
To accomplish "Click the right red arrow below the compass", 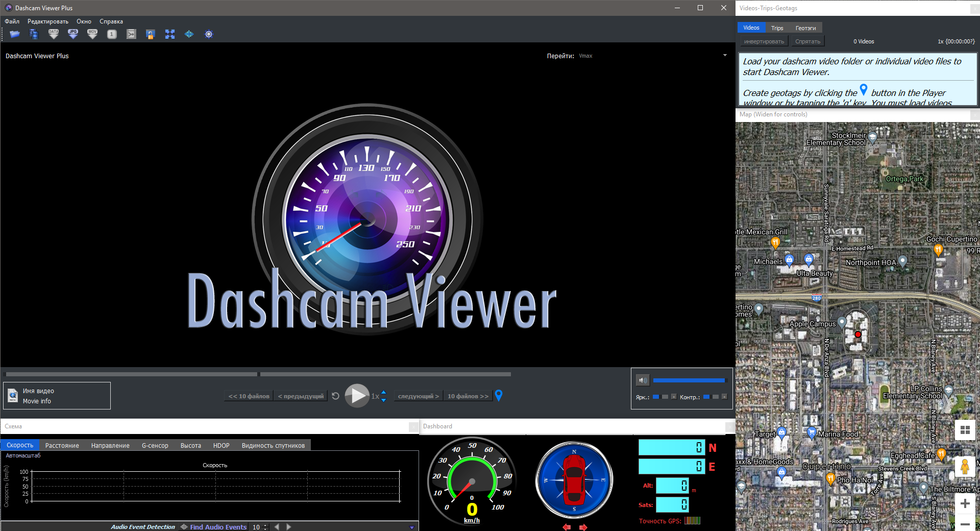I will tap(583, 527).
